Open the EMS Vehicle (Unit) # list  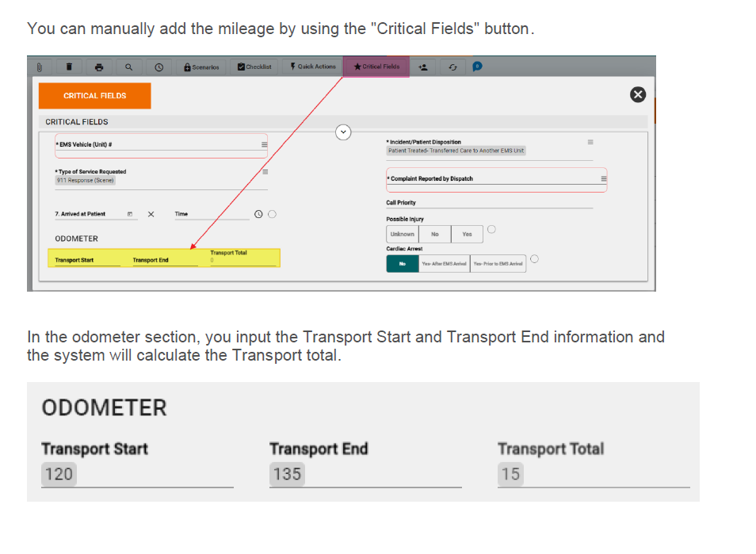pyautogui.click(x=265, y=145)
